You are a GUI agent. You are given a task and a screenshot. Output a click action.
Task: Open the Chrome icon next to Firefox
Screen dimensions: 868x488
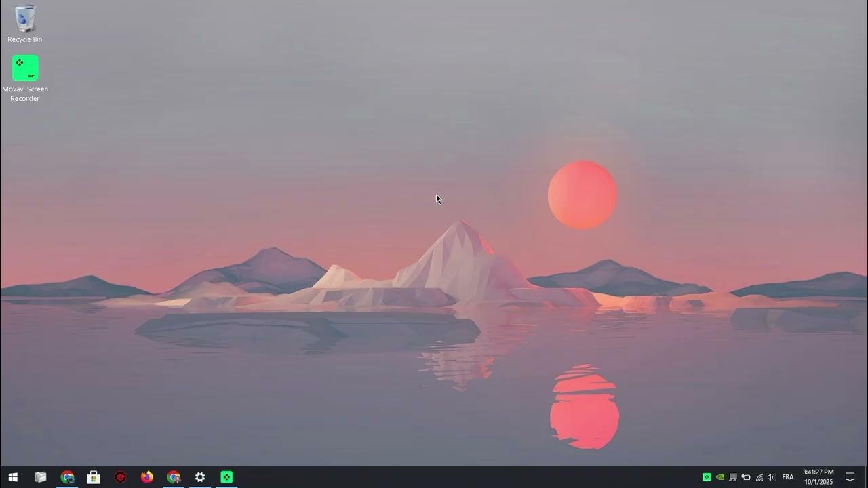174,477
